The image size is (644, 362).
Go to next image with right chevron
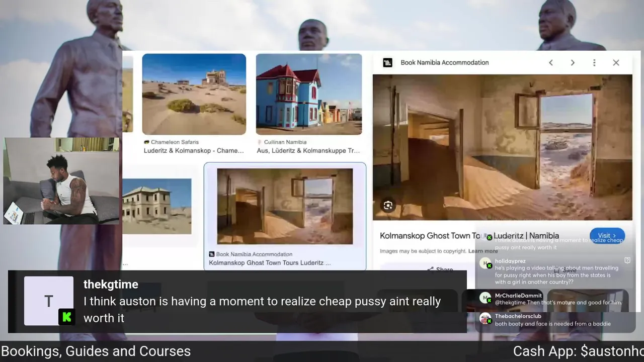pos(573,63)
